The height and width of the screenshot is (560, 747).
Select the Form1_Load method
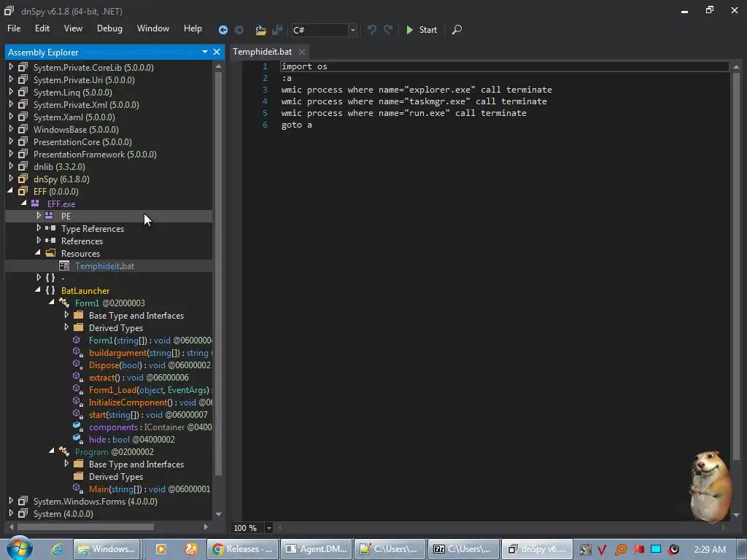(149, 390)
